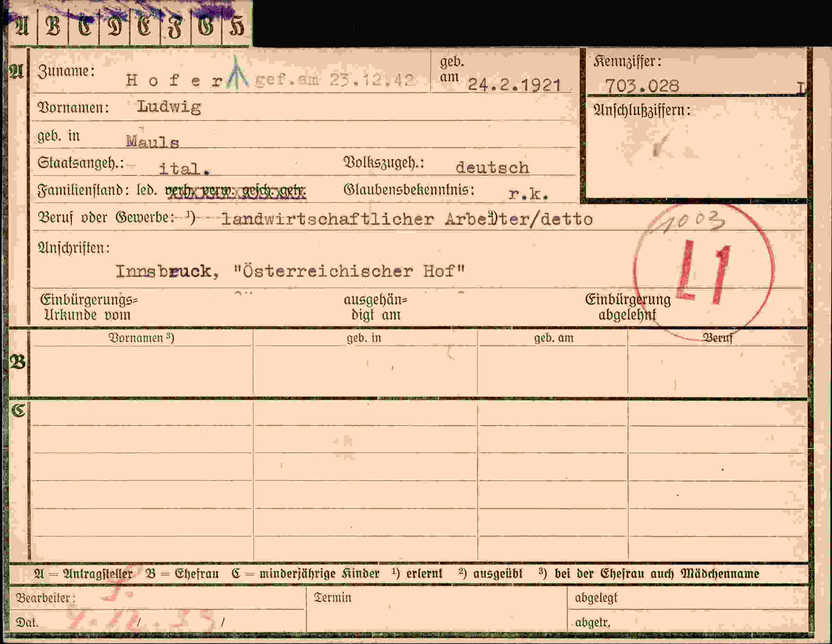Click the red circular "L1" stamp
Screen dimensions: 832x644
(x=704, y=271)
